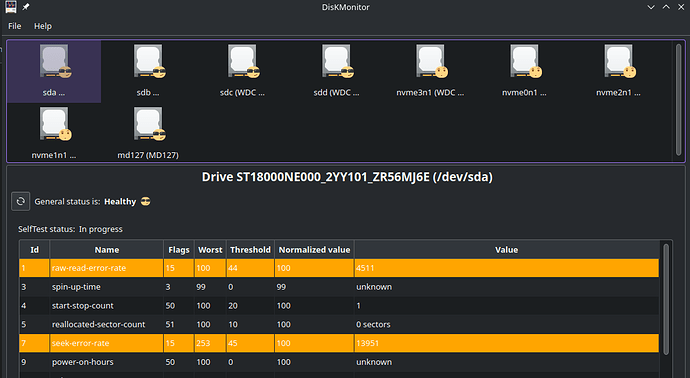Select the power-on-hours row name
The height and width of the screenshot is (378, 690).
pos(83,362)
